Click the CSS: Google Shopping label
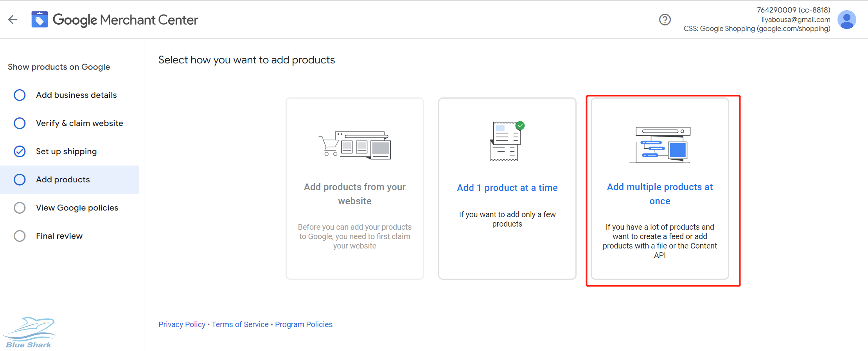The width and height of the screenshot is (868, 351). point(757,29)
